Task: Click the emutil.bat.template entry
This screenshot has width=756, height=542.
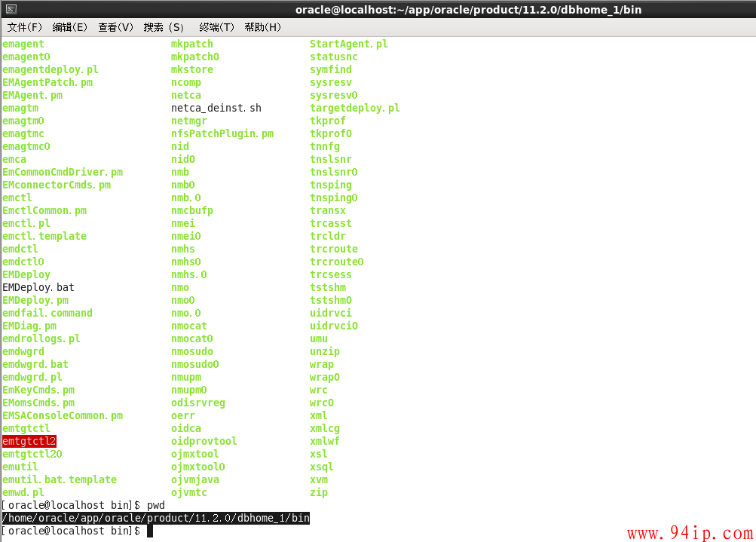Action: [60, 479]
